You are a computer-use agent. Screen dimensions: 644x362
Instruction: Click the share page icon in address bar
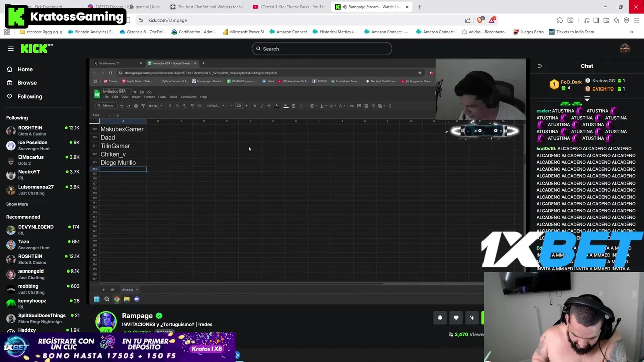coord(468,20)
